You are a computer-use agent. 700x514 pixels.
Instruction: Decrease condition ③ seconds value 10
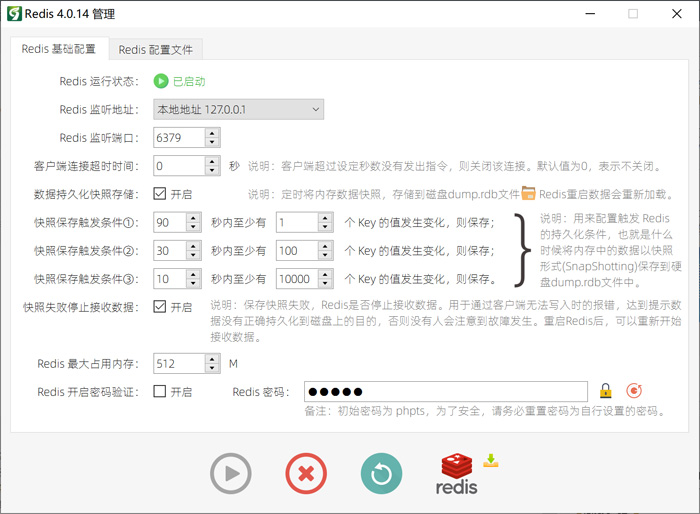click(193, 284)
